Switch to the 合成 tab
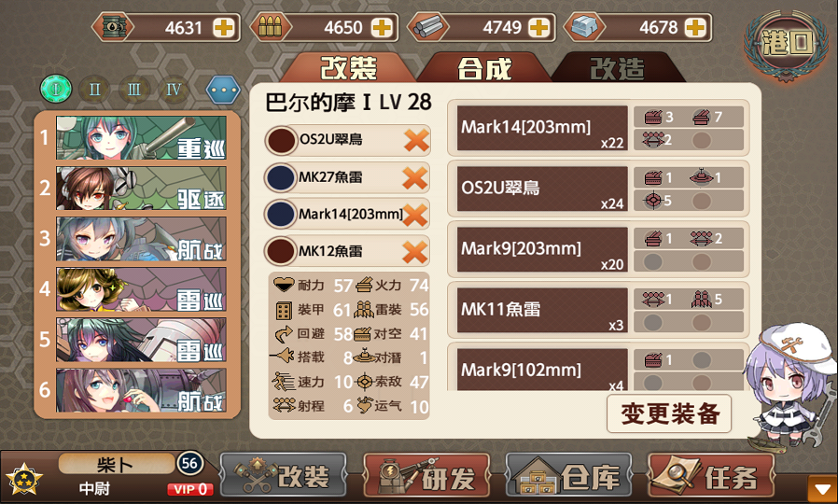838x504 pixels. (484, 68)
